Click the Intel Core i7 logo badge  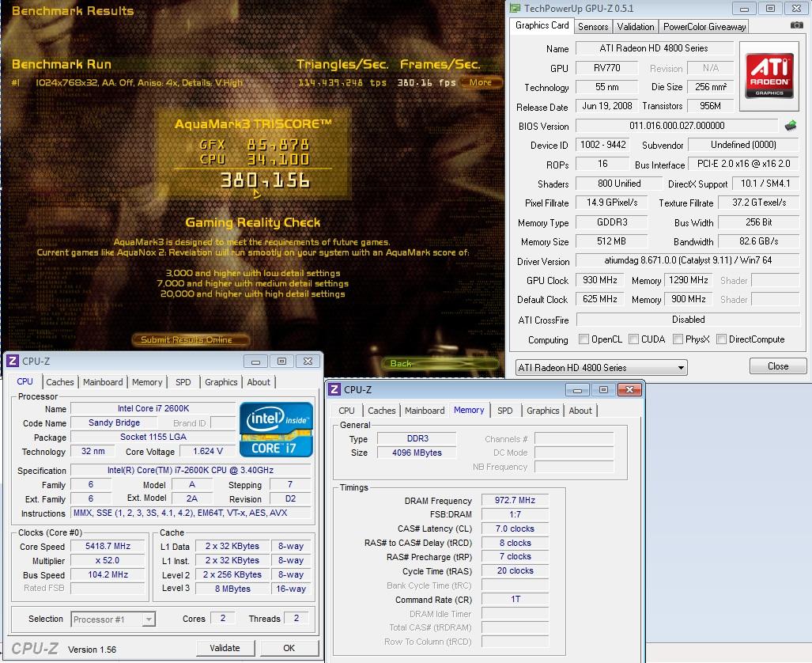[x=276, y=430]
